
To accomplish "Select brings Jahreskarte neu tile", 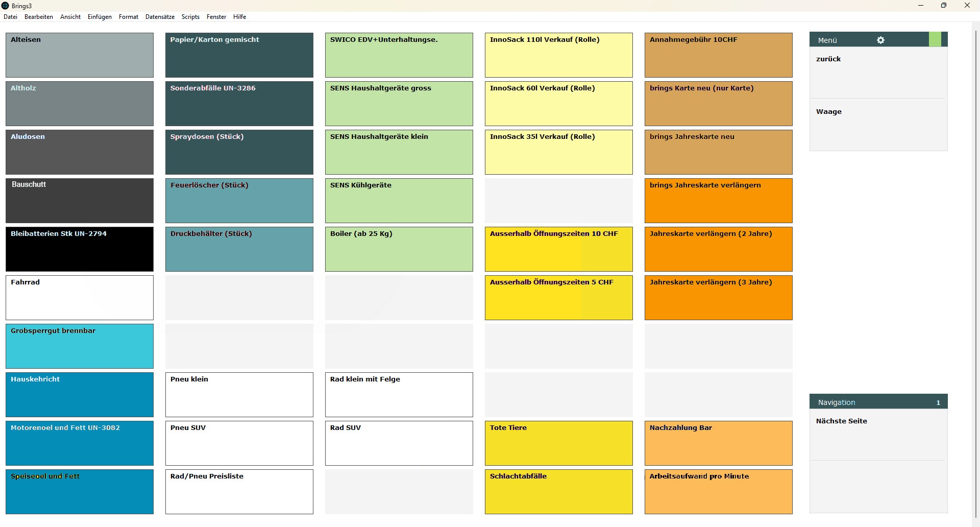I will (718, 152).
